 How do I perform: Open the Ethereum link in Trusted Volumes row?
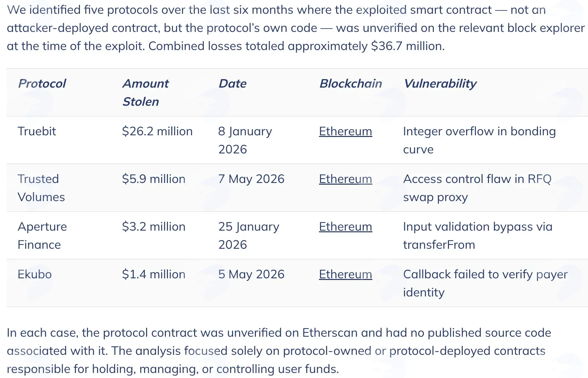[x=346, y=179]
